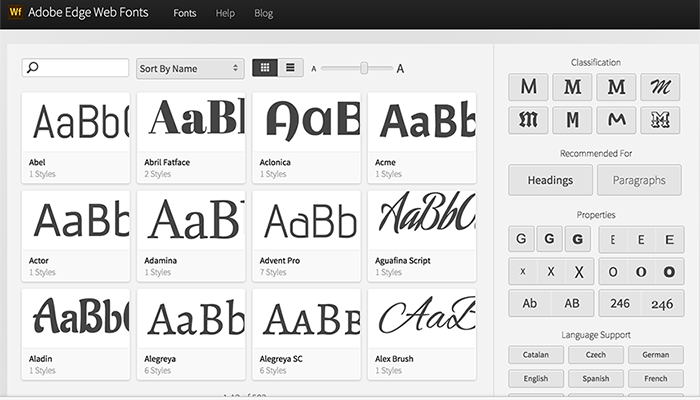Filter by decorative classification

pos(660,120)
